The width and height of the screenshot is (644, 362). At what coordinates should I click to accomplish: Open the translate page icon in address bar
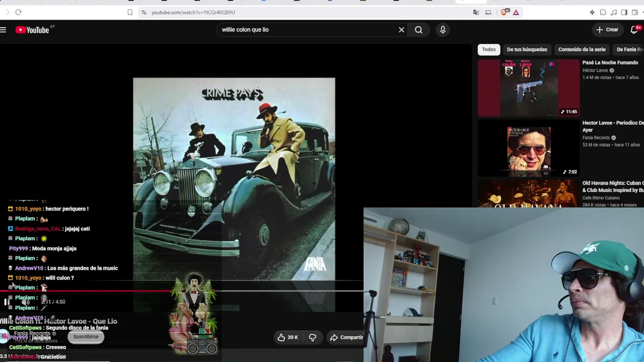point(476,12)
